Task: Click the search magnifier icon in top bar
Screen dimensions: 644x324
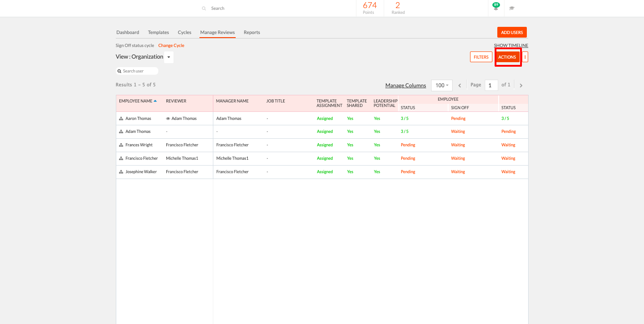Action: click(204, 9)
